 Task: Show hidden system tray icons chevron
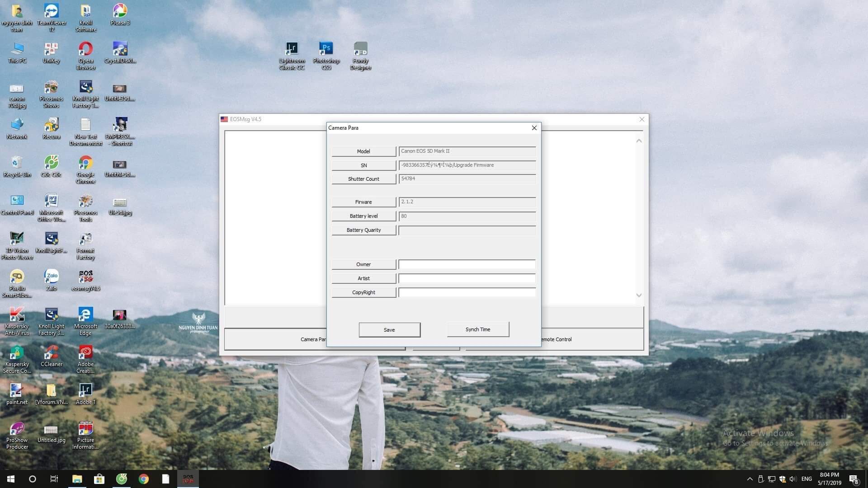[750, 479]
